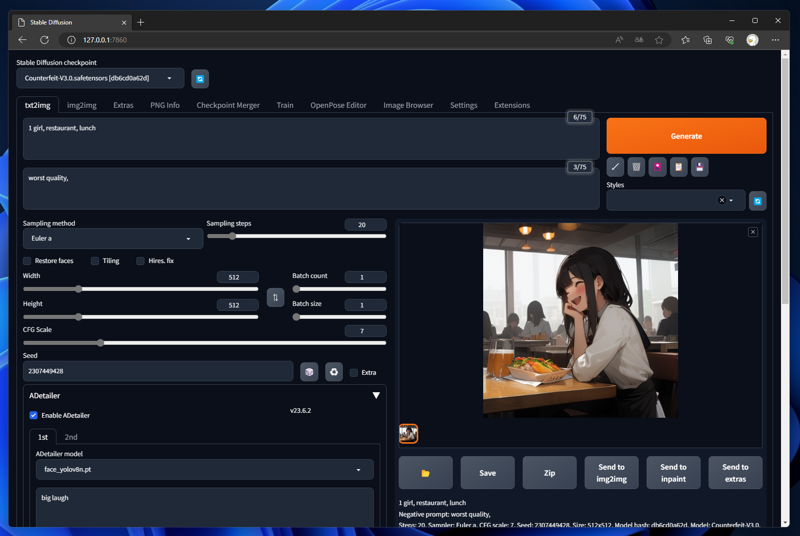Image resolution: width=800 pixels, height=536 pixels.
Task: Open a new browser tab
Action: (x=140, y=22)
